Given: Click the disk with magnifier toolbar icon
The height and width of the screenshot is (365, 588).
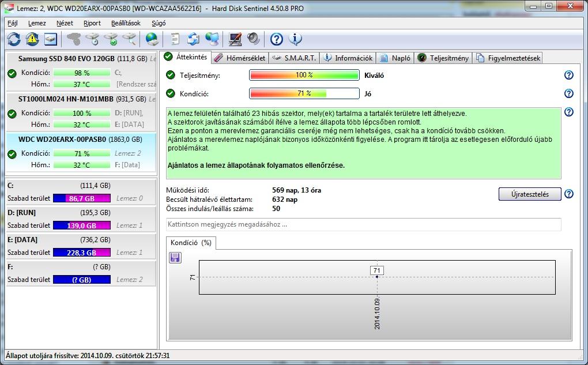Looking at the screenshot, I should [129, 39].
